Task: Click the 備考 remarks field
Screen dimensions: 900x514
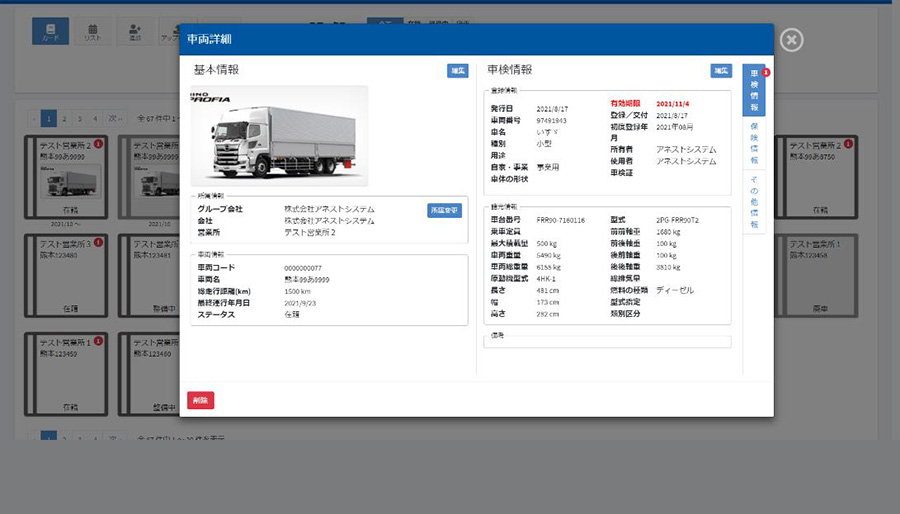Action: tap(607, 342)
